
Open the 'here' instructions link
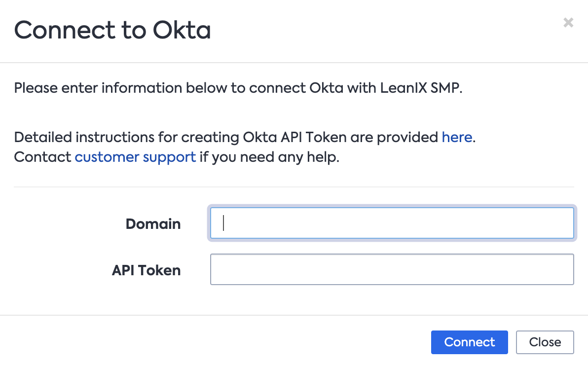(x=457, y=137)
